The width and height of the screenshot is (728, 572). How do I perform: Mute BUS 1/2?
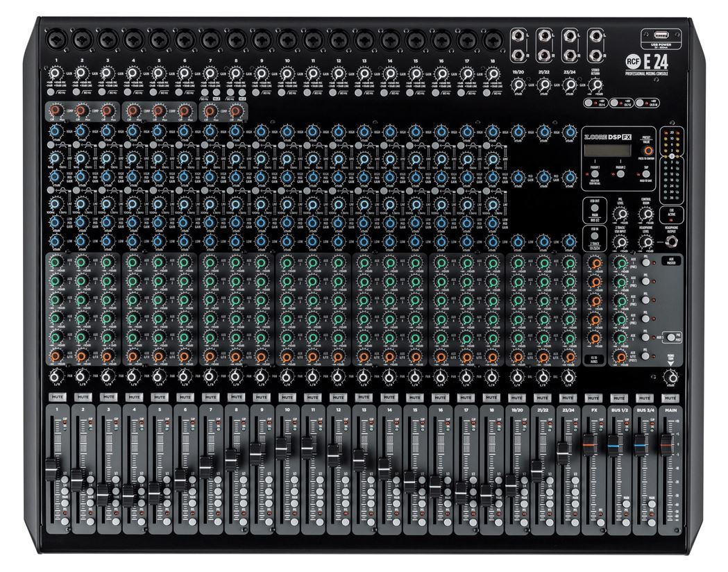click(x=619, y=398)
